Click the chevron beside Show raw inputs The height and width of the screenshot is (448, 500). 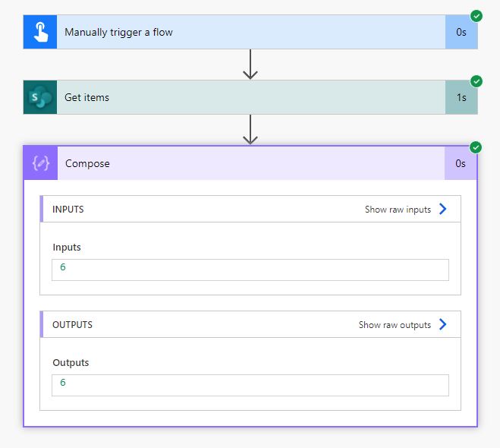click(442, 209)
